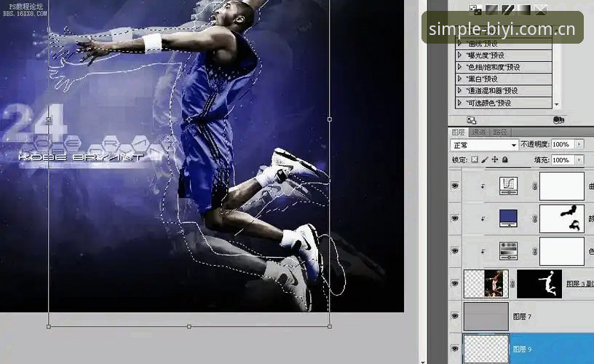Click the presets list scroll-down arrow
Image resolution: width=594 pixels, height=364 pixels.
[x=556, y=105]
